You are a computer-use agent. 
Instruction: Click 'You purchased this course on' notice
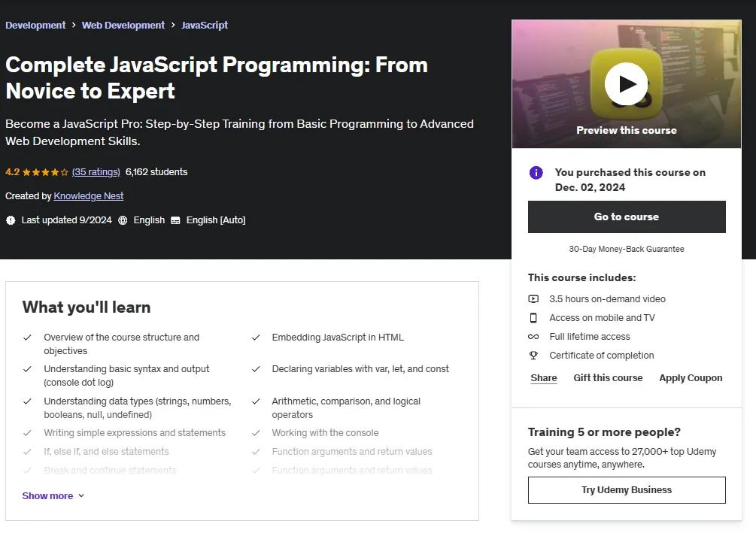(x=630, y=180)
